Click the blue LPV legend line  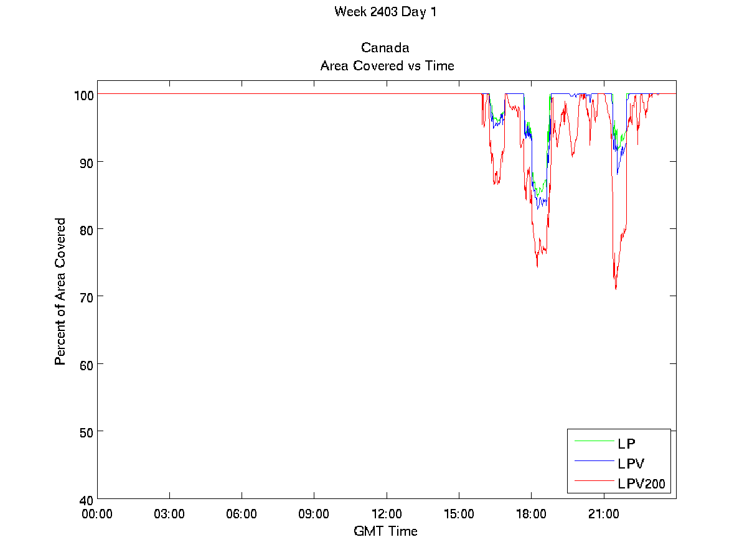(x=593, y=461)
